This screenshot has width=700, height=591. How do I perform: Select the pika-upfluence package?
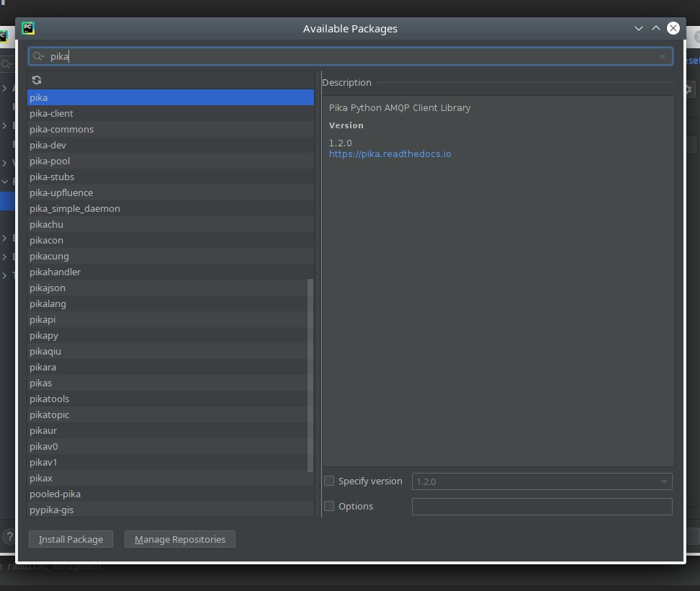tap(171, 192)
